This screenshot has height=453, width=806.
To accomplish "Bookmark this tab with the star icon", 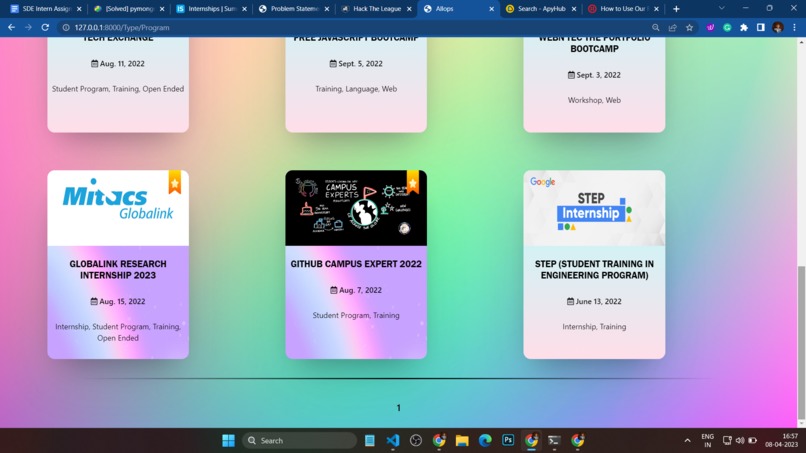I will [689, 28].
